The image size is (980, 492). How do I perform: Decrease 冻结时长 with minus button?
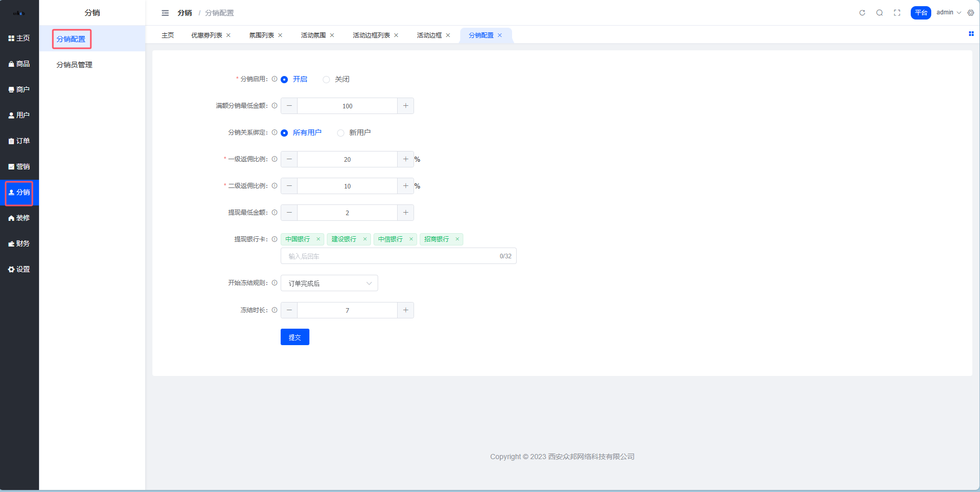coord(289,310)
